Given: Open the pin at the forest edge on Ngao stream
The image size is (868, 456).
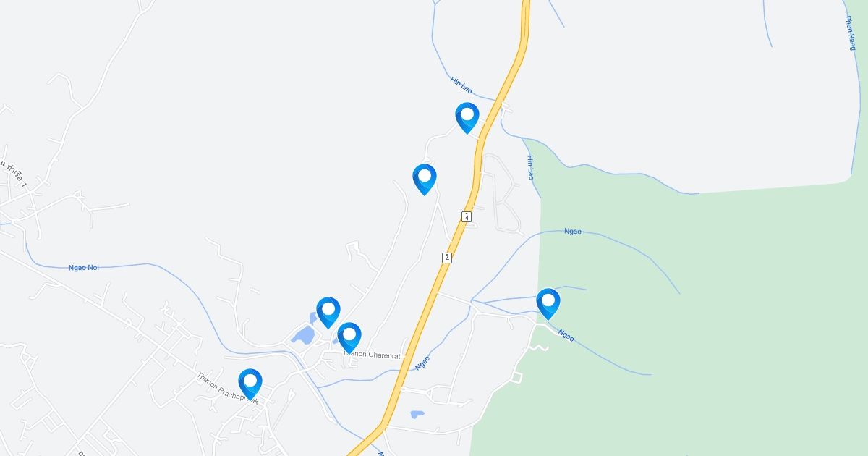Looking at the screenshot, I should pos(548,303).
